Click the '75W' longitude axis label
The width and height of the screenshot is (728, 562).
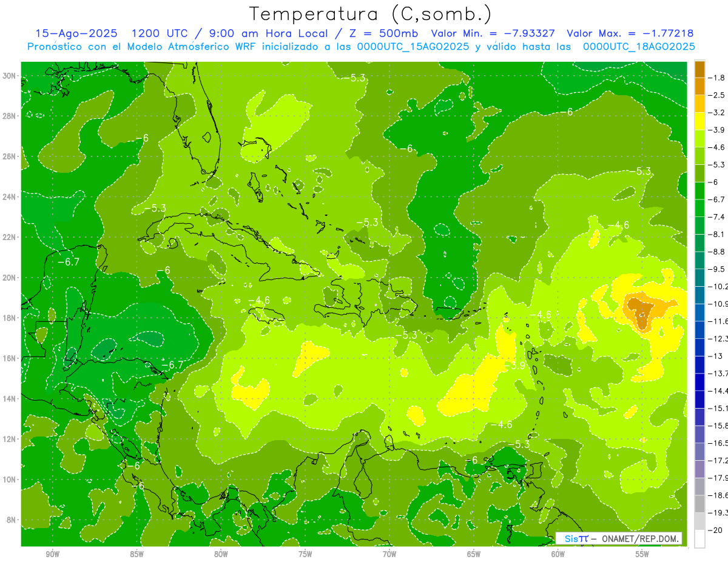pos(305,554)
